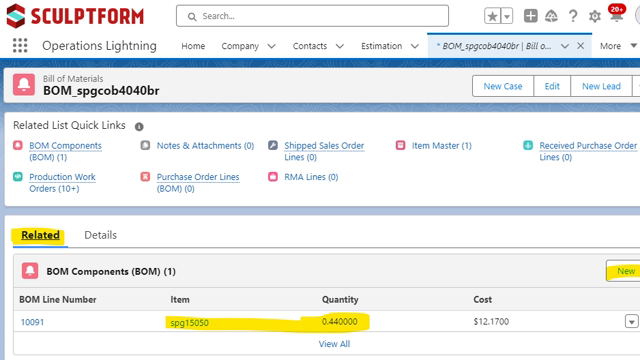Click the Cost column header
Viewport: 640px width, 360px height.
[x=482, y=300]
